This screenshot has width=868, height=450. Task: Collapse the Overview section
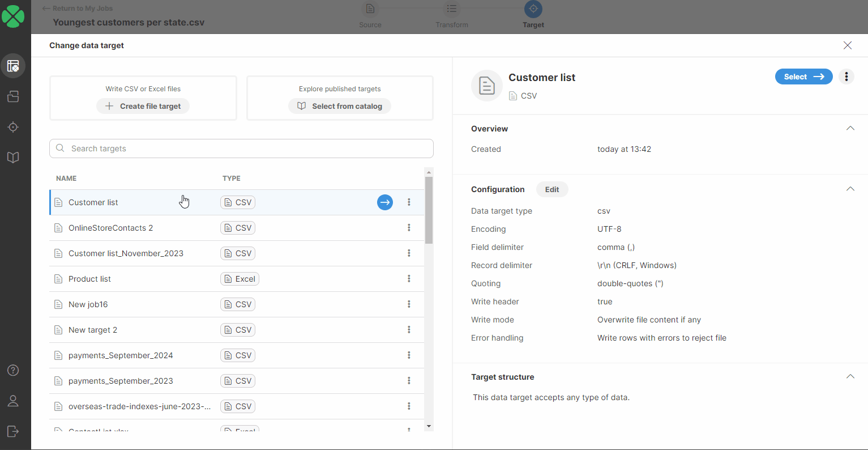pos(850,129)
